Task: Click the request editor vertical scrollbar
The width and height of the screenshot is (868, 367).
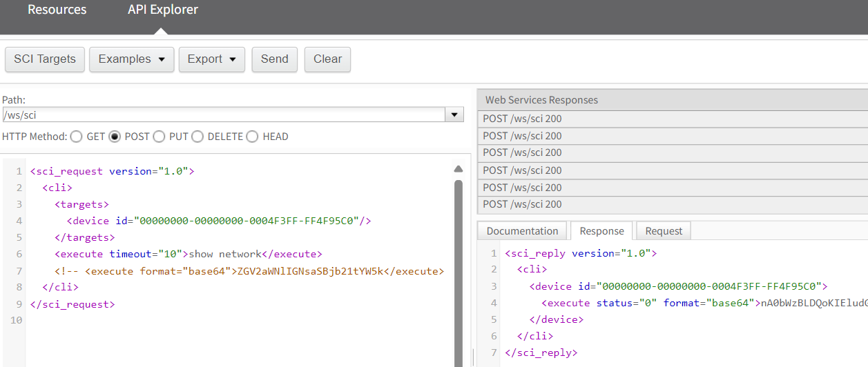Action: (x=458, y=272)
